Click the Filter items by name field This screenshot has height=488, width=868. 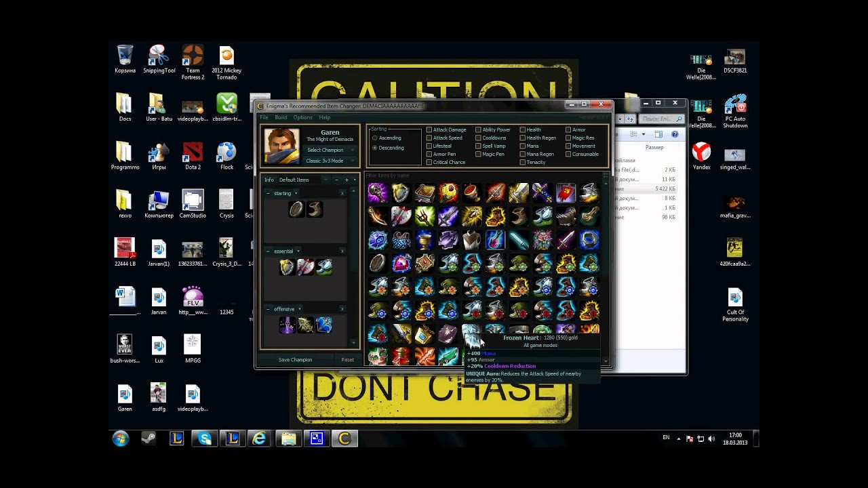[x=484, y=176]
